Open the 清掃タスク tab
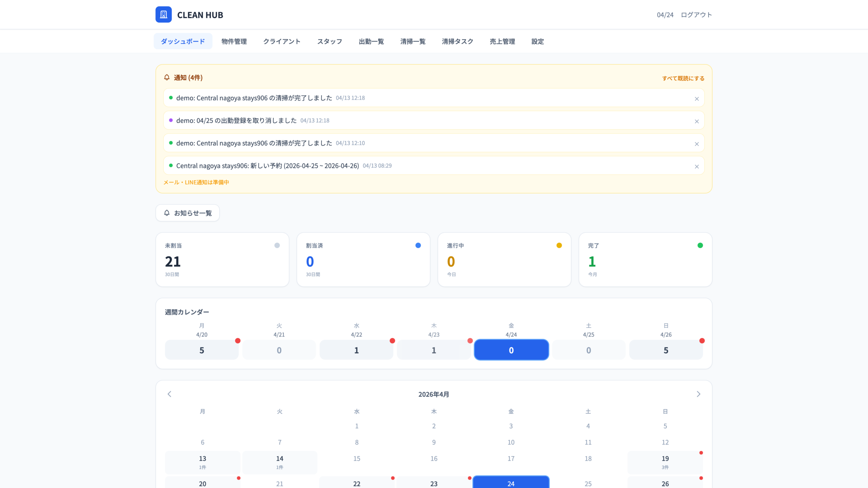This screenshot has width=868, height=488. tap(457, 41)
